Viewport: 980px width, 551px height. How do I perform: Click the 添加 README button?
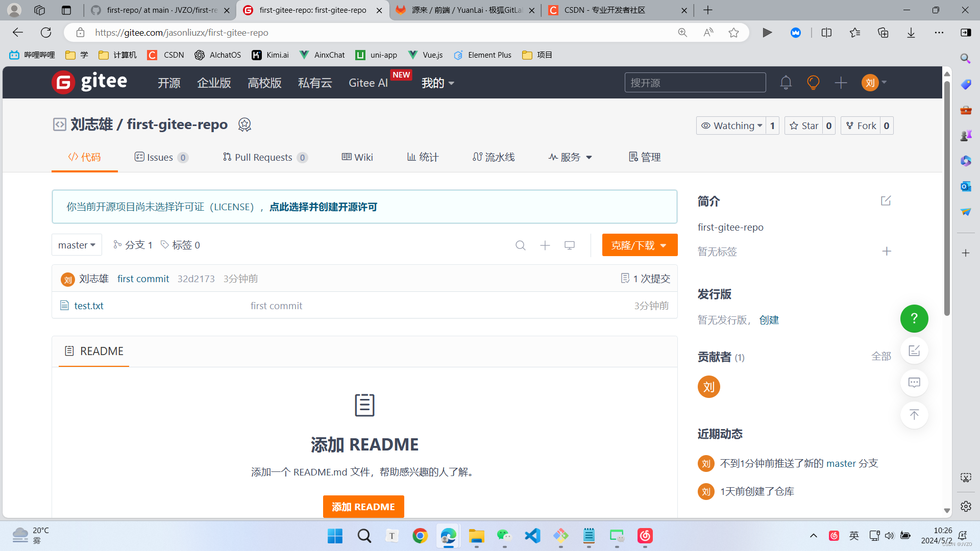click(363, 507)
